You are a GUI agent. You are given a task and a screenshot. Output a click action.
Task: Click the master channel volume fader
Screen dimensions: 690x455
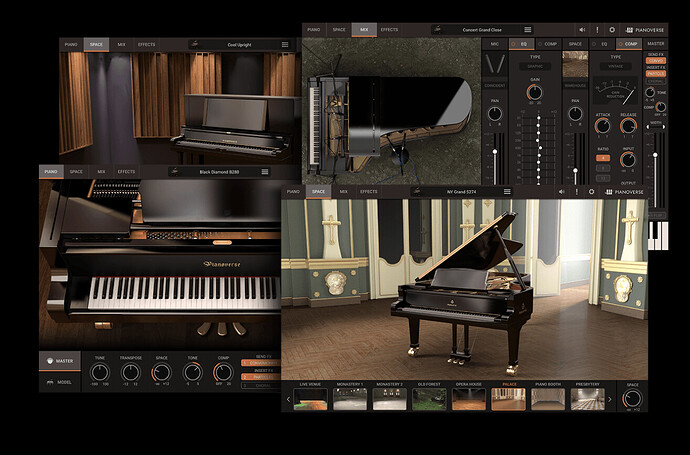[x=655, y=155]
